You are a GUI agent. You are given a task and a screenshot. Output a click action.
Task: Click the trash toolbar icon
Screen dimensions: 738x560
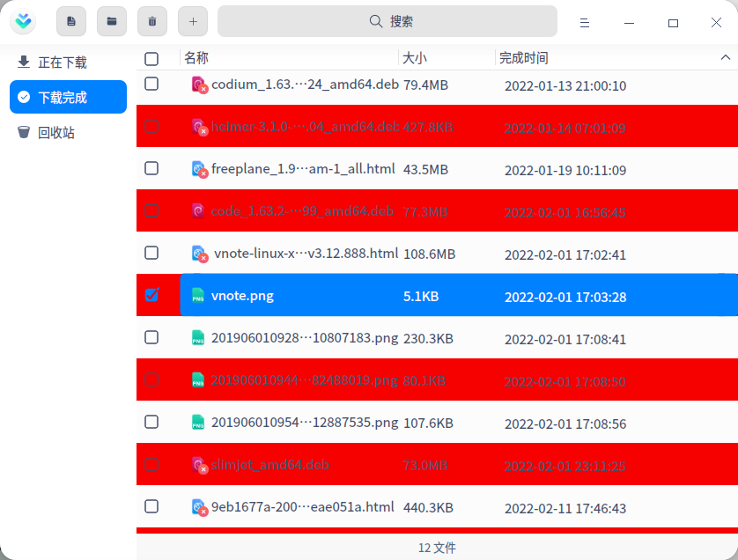coord(151,21)
